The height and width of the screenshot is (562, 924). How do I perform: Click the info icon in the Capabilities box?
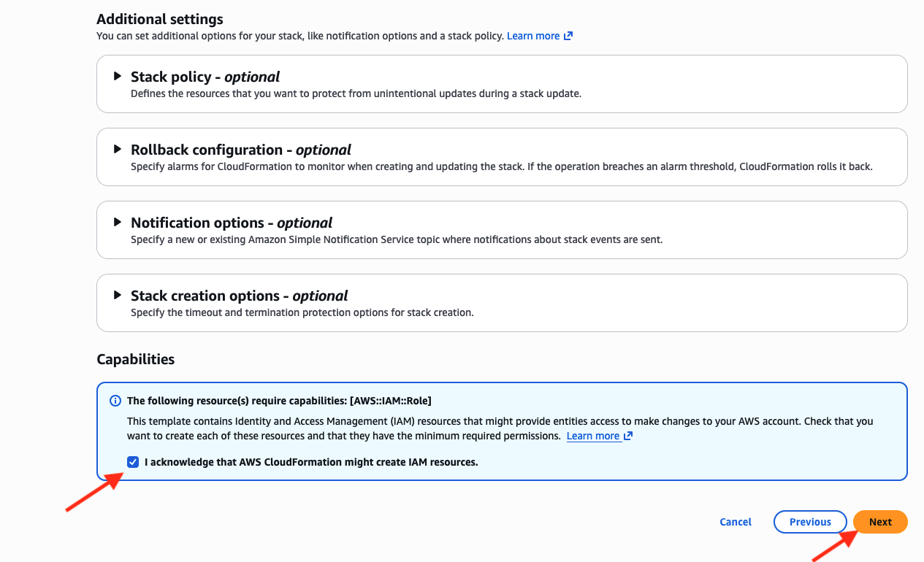115,401
